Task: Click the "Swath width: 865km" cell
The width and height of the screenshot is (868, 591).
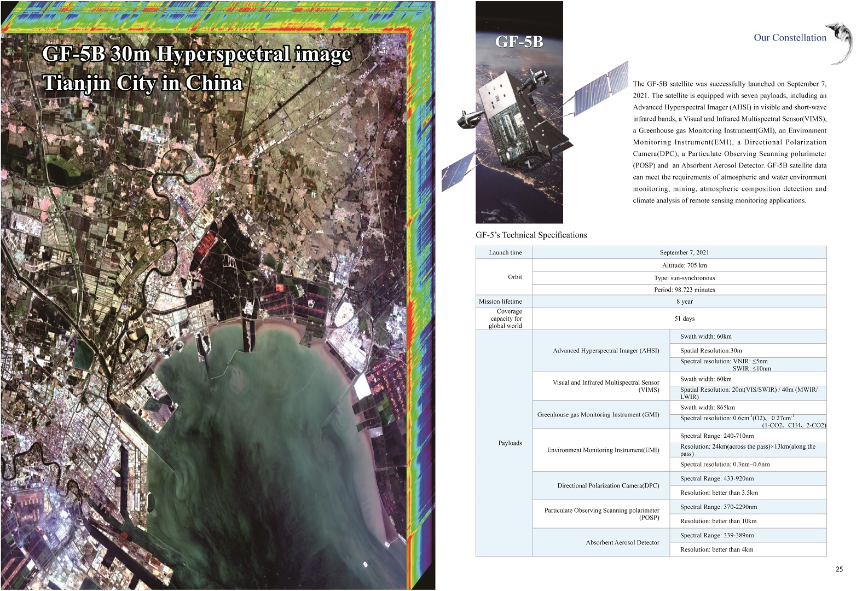Action: click(707, 408)
